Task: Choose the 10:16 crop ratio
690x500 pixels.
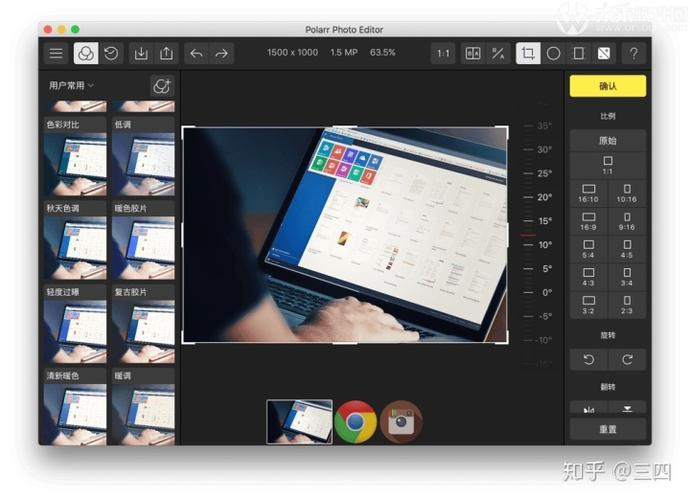Action: (627, 194)
